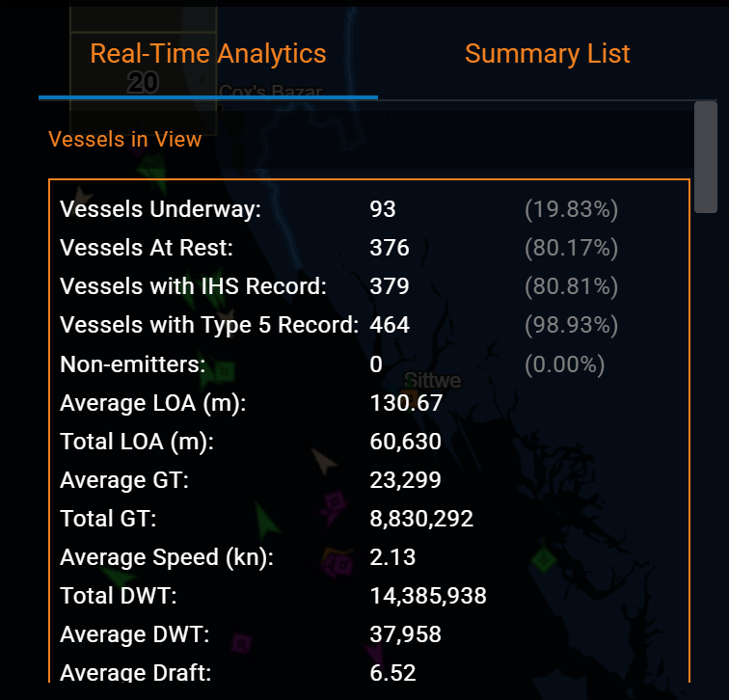The width and height of the screenshot is (729, 700).
Task: Click the vertical scrollbar thumb
Action: coord(705,157)
